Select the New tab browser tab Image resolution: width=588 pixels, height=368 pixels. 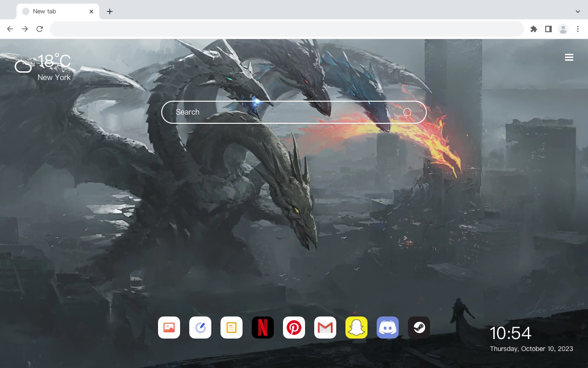[x=58, y=11]
